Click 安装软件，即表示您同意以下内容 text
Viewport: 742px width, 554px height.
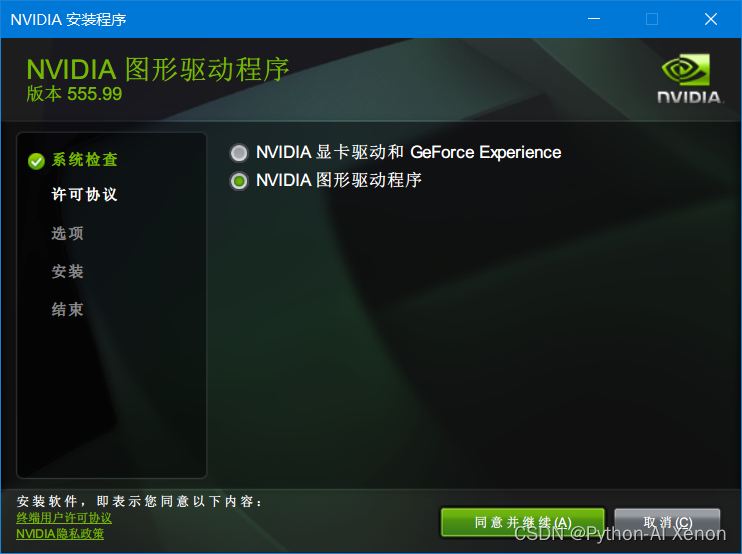pos(140,501)
